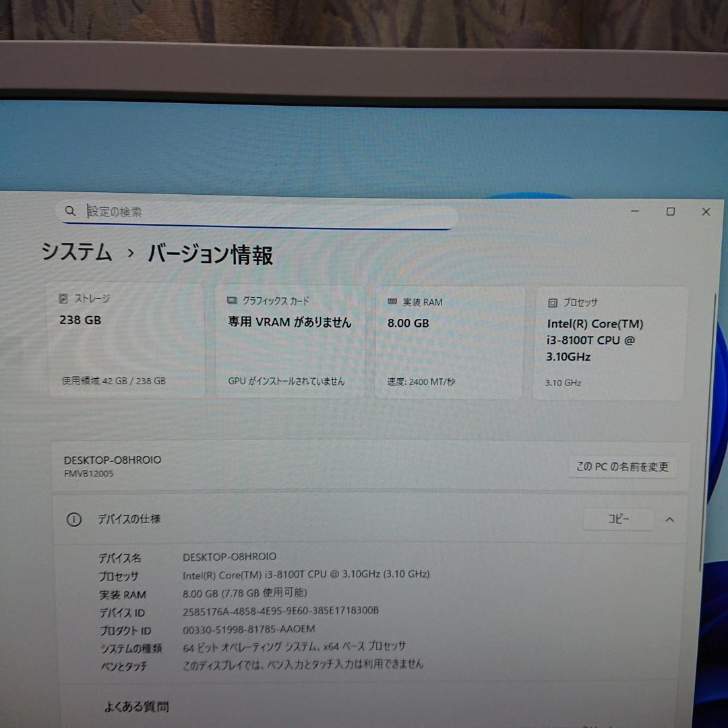Click the Intel Core i3-8100T processor card
The width and height of the screenshot is (728, 728).
point(607,340)
